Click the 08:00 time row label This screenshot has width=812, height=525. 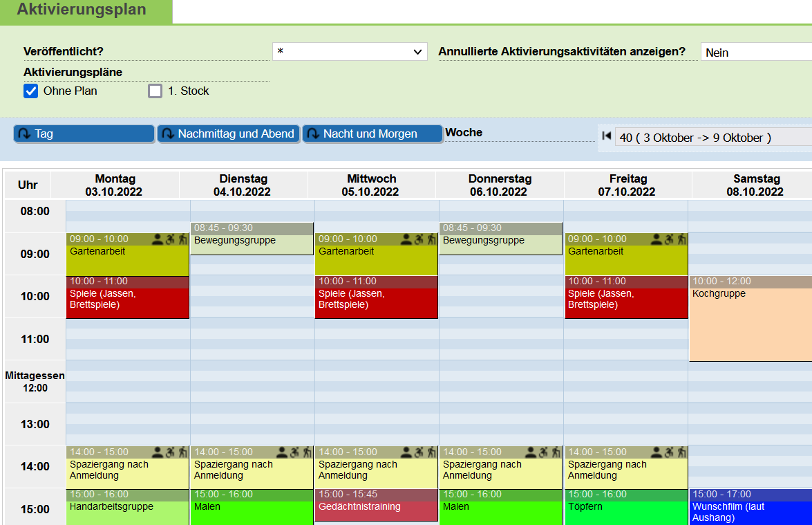[x=35, y=212]
